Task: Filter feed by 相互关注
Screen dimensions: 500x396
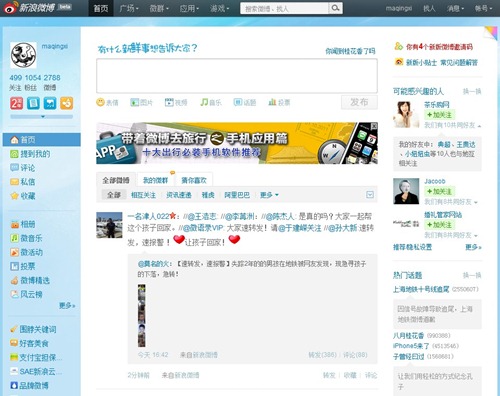Action: click(x=143, y=195)
